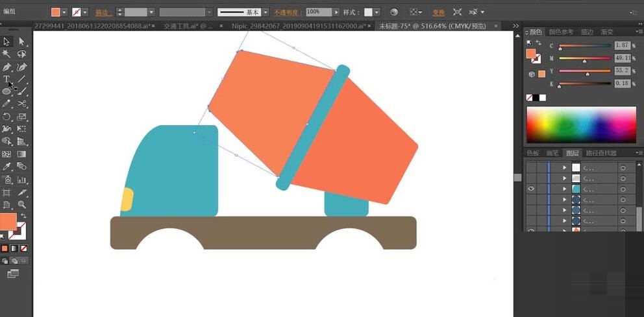Open the fill color dropdown in control bar
This screenshot has height=317, width=644.
click(x=64, y=12)
